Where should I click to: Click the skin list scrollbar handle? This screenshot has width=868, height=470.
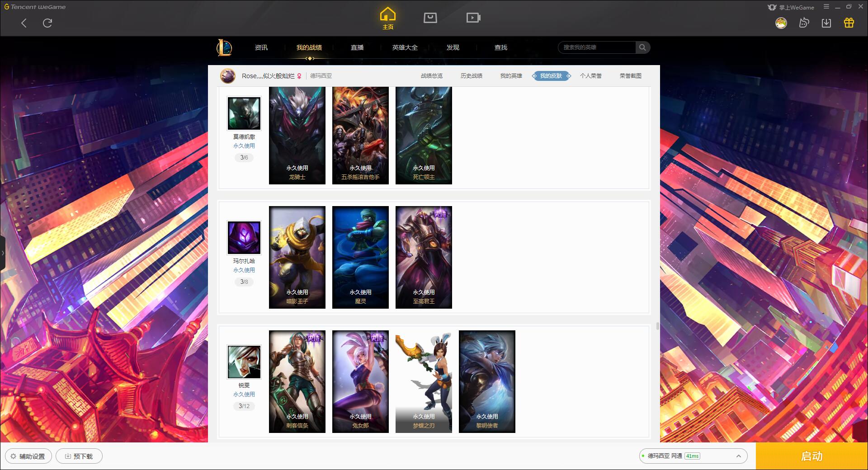(x=657, y=326)
